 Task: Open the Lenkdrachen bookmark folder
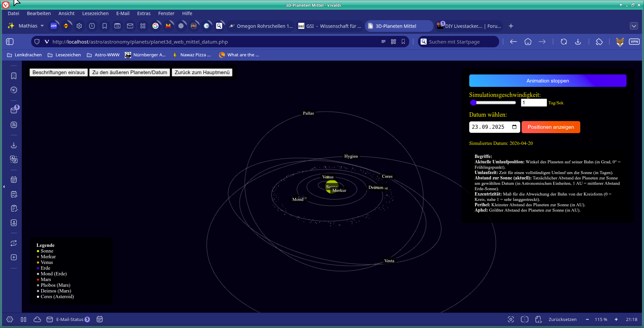pyautogui.click(x=24, y=55)
